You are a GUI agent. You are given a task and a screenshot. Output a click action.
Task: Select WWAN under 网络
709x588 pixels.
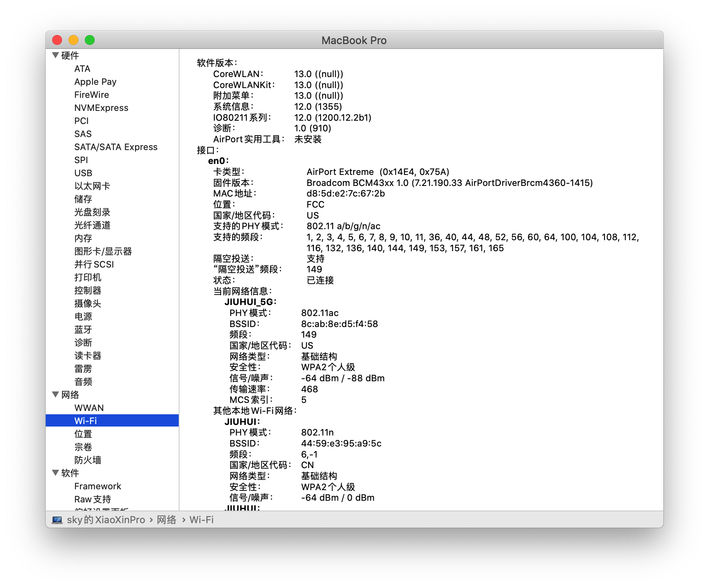(89, 408)
